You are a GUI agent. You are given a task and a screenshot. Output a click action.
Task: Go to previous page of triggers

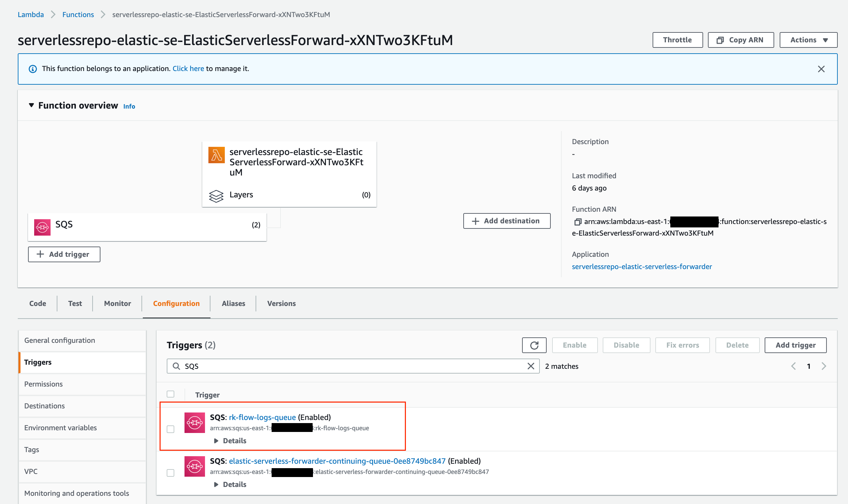tap(793, 366)
